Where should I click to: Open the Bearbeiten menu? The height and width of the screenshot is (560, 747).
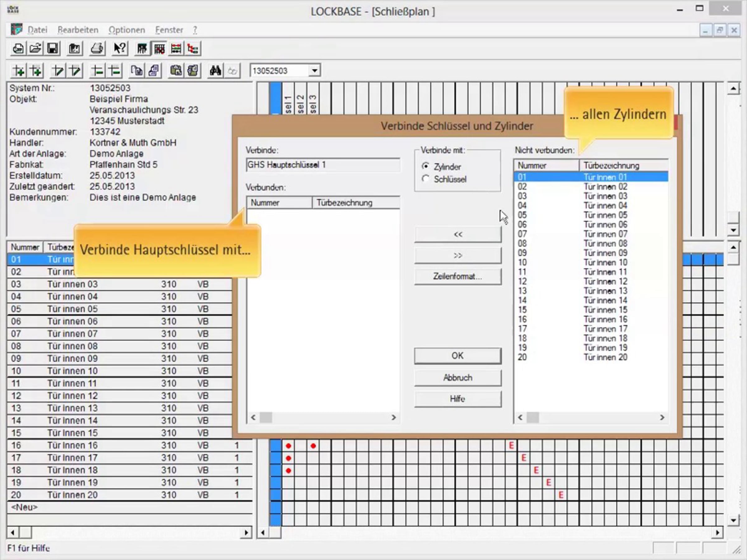click(x=78, y=30)
